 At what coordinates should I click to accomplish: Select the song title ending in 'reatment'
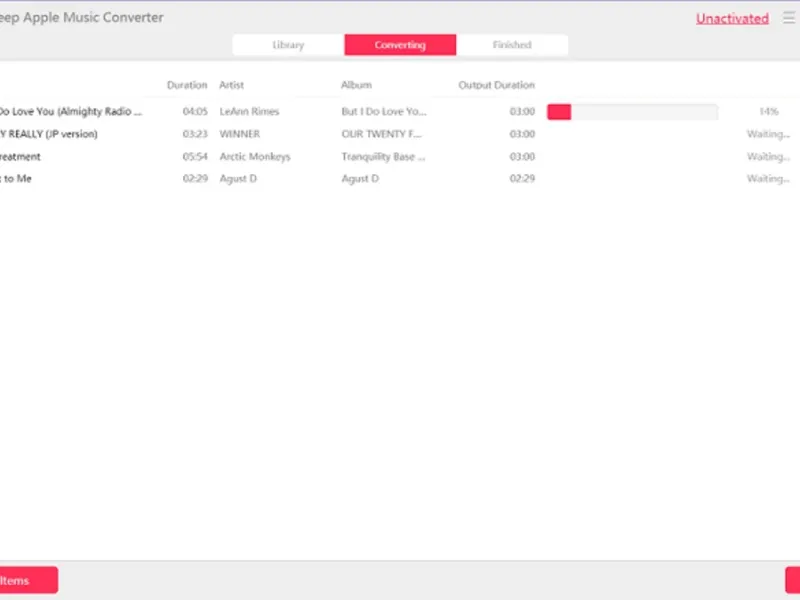20,157
